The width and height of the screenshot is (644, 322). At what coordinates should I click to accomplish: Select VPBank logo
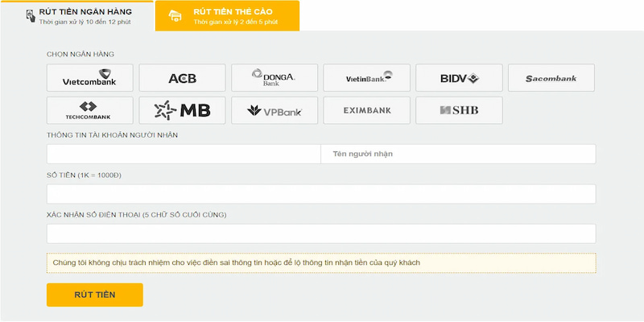pos(275,110)
